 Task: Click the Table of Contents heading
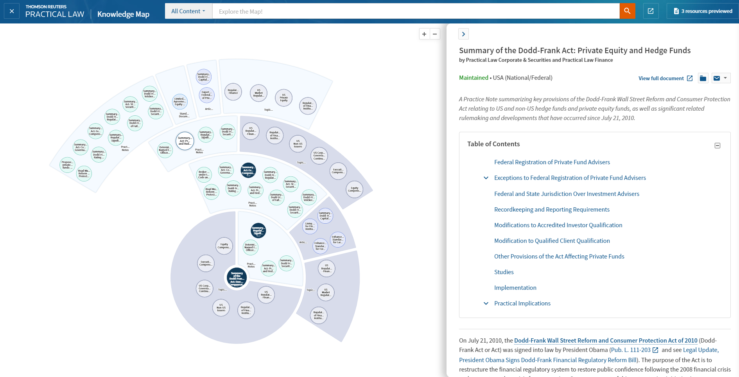(493, 144)
